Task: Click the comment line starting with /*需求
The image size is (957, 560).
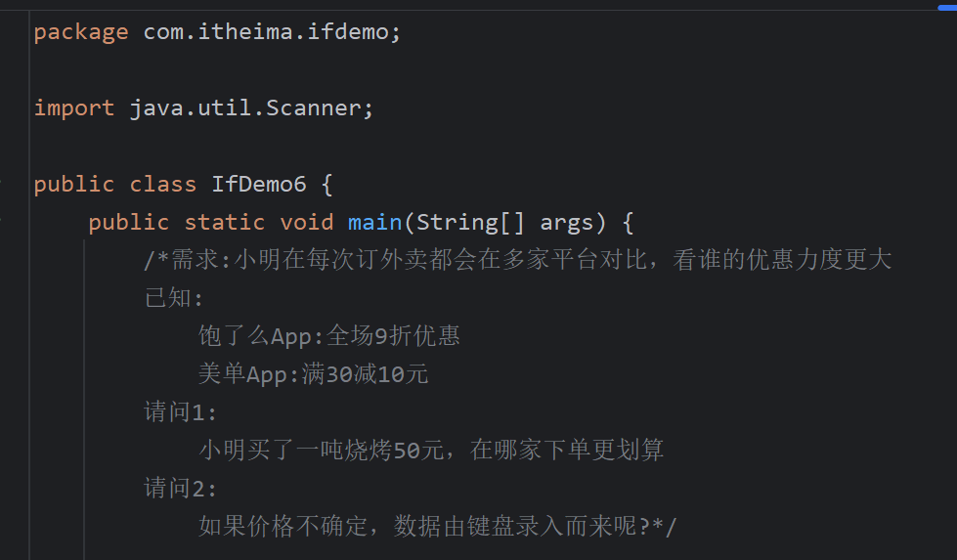Action: [x=517, y=260]
